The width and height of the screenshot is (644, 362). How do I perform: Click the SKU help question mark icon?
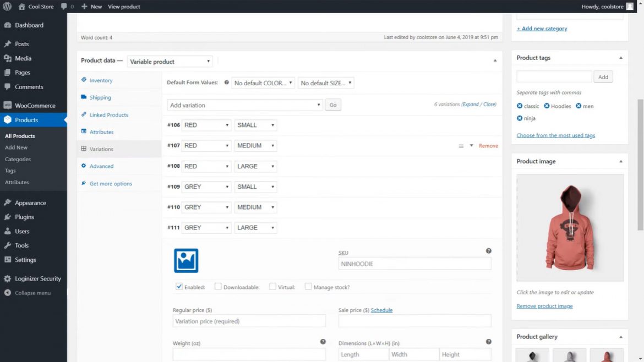click(x=488, y=250)
